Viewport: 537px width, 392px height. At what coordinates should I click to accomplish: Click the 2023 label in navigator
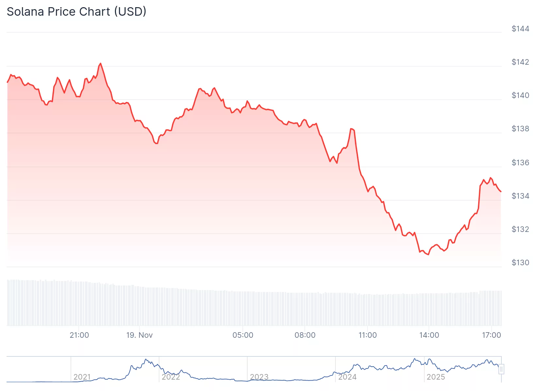259,377
